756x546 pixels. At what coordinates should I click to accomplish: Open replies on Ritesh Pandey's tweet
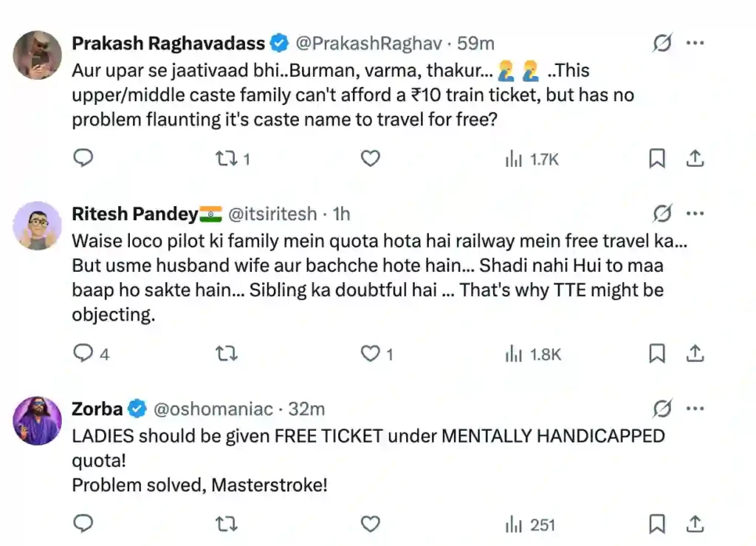84,354
